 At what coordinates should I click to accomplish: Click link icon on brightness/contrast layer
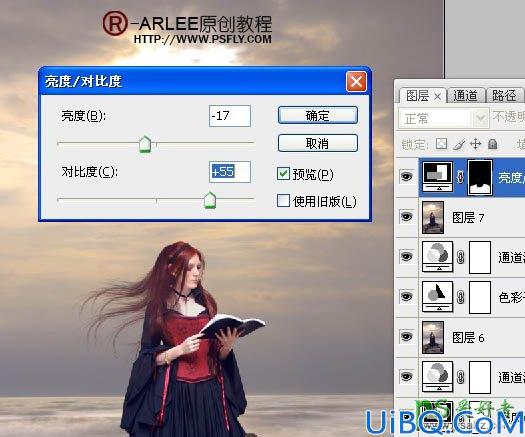coord(461,177)
